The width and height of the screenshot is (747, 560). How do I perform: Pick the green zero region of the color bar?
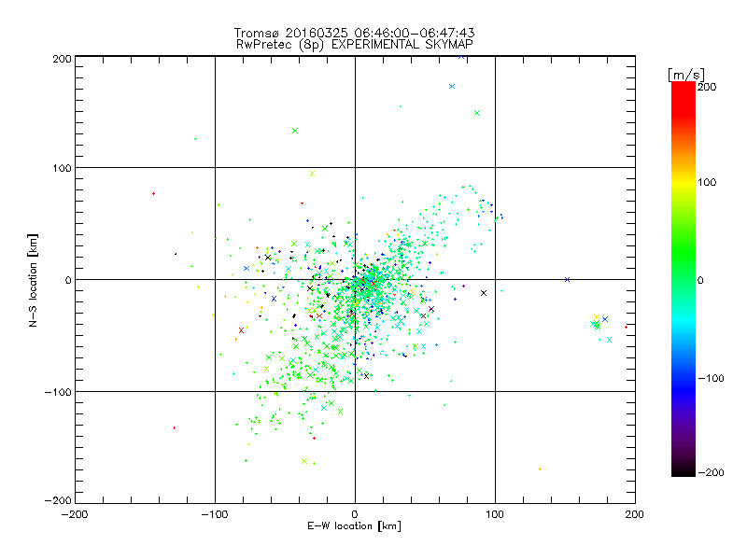point(683,279)
